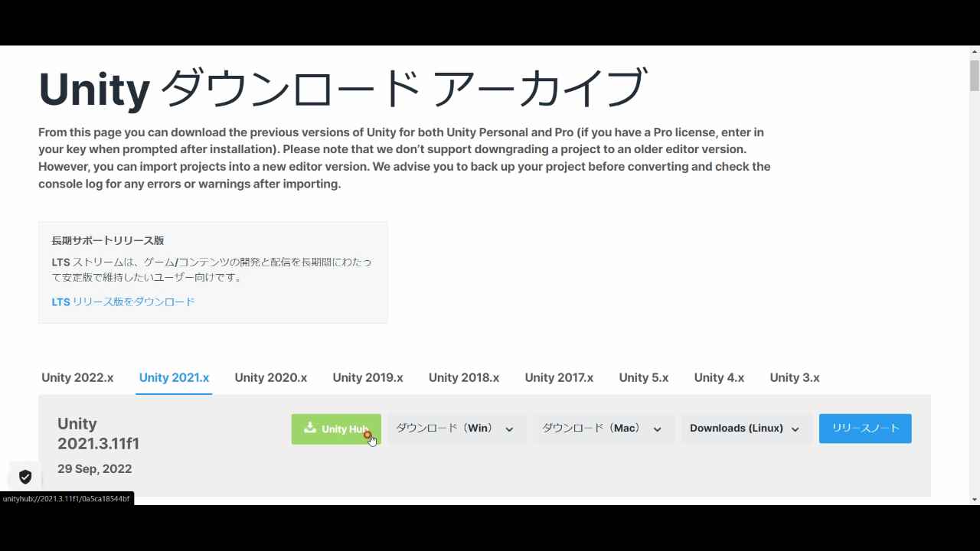
Task: Click the scrollbar up arrow
Action: point(975,52)
